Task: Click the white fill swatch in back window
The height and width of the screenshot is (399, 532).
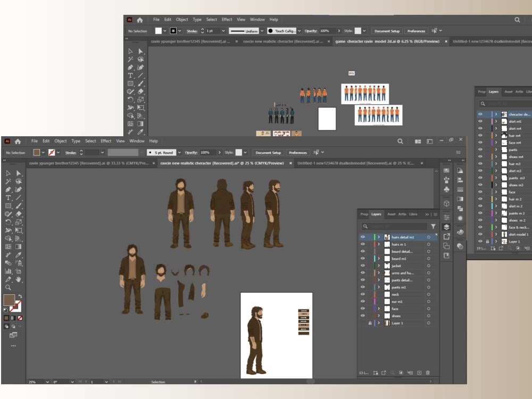Action: coord(159,31)
